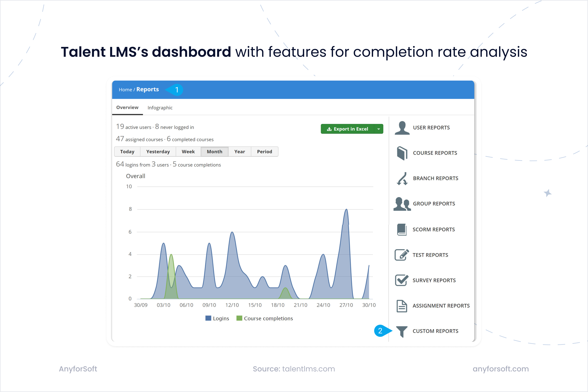Open the SURVEY REPORTS link
The width and height of the screenshot is (588, 392).
click(x=434, y=281)
